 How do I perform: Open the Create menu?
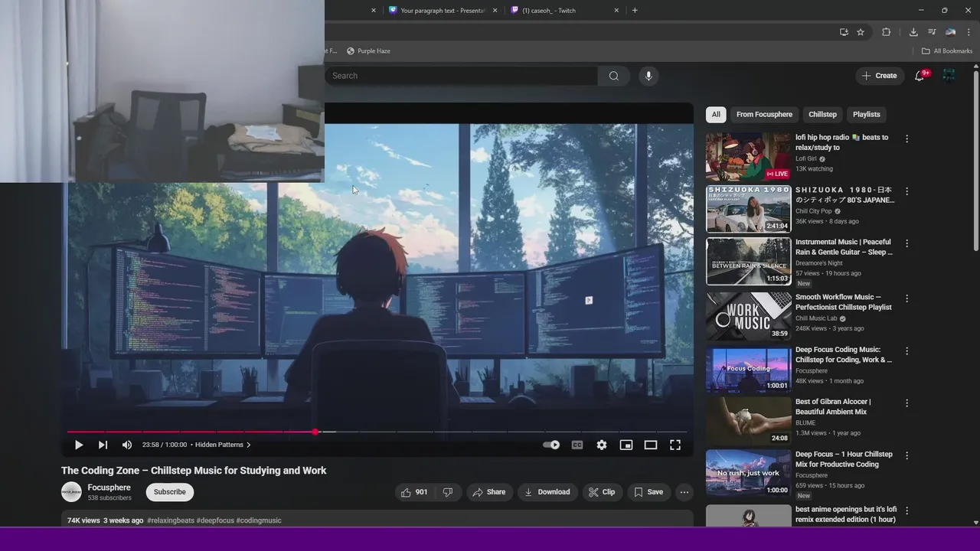(x=879, y=76)
